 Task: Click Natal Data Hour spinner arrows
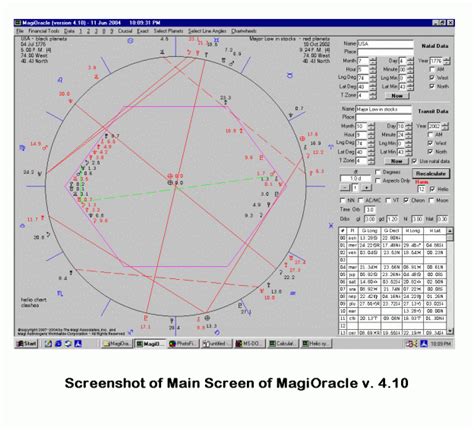tap(373, 70)
